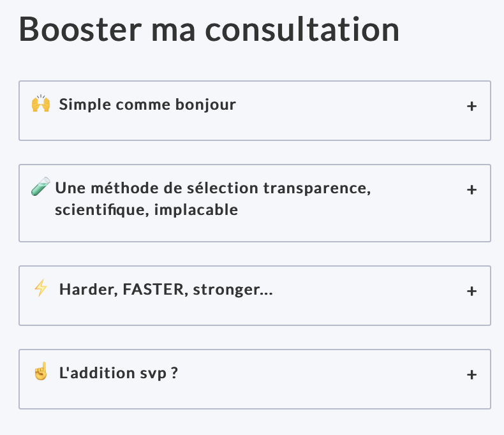This screenshot has height=435, width=504.
Task: Select the 'Simple comme bonjour' title
Action: [x=147, y=105]
